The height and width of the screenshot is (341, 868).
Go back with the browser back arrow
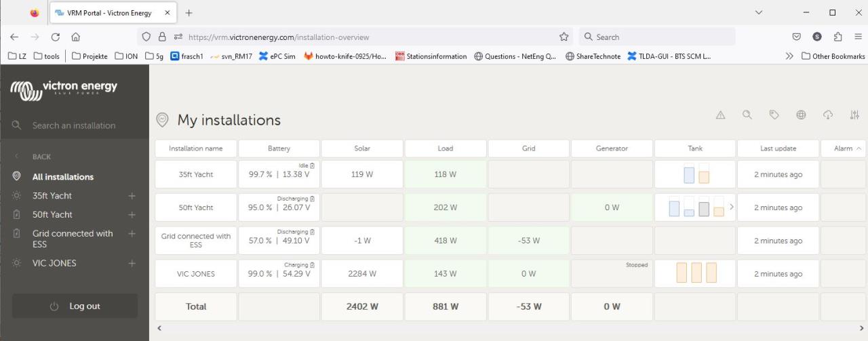pos(14,37)
